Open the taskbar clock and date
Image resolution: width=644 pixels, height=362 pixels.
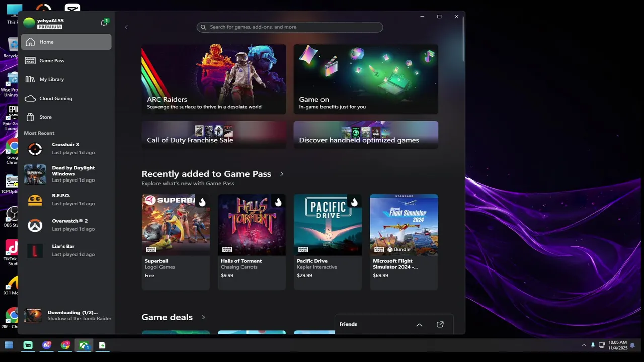pyautogui.click(x=617, y=345)
